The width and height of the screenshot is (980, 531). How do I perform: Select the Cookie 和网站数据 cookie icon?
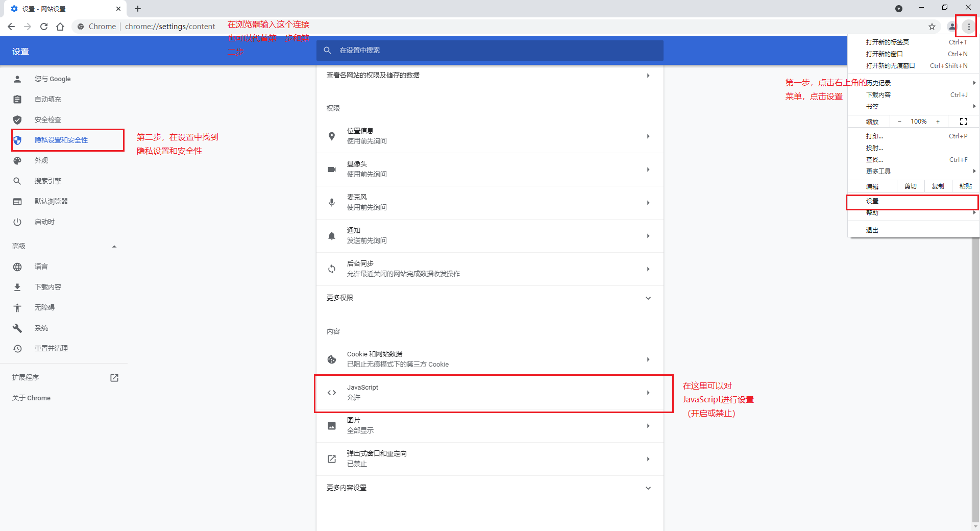[x=332, y=359]
